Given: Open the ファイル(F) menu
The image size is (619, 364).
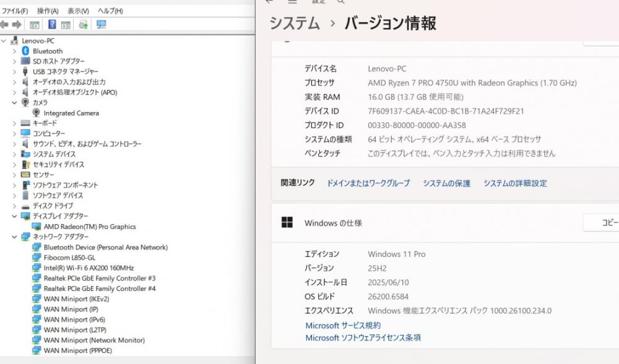Looking at the screenshot, I should click(15, 11).
